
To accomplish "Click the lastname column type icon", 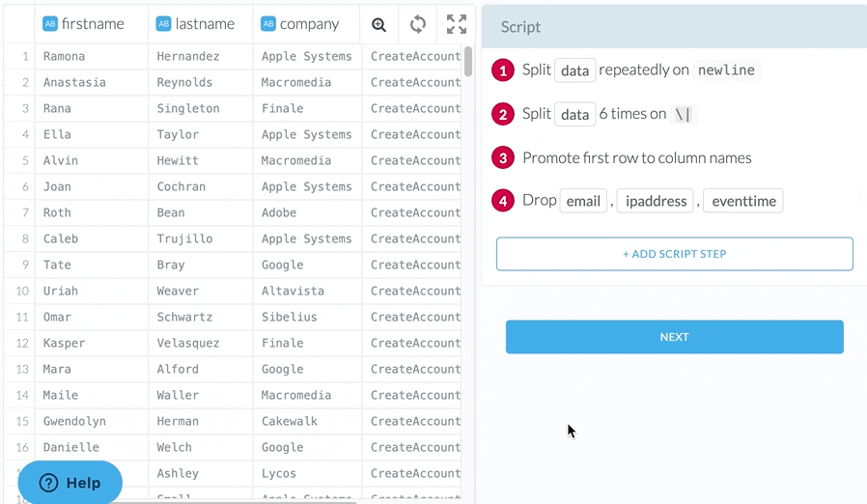I will coord(163,24).
